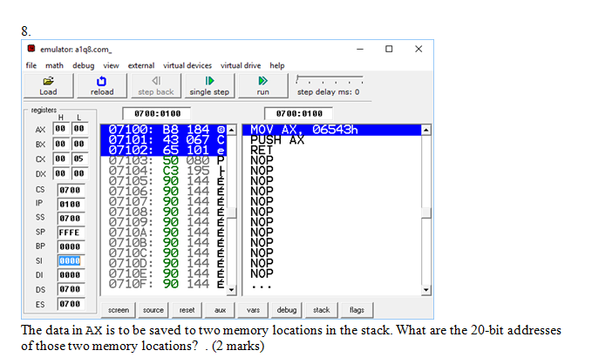Select the BP register field
592x364 pixels.
71,246
